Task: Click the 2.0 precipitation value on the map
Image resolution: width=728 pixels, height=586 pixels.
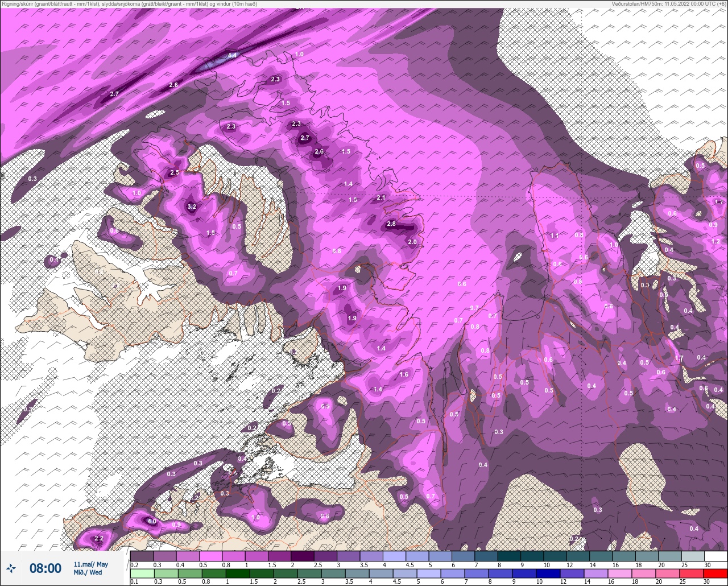Action: click(x=413, y=242)
